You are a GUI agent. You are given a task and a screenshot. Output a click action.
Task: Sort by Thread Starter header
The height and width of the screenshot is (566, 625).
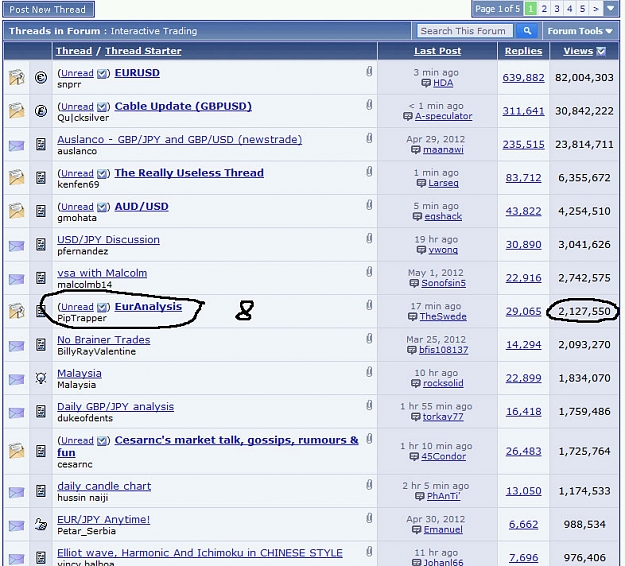[143, 51]
